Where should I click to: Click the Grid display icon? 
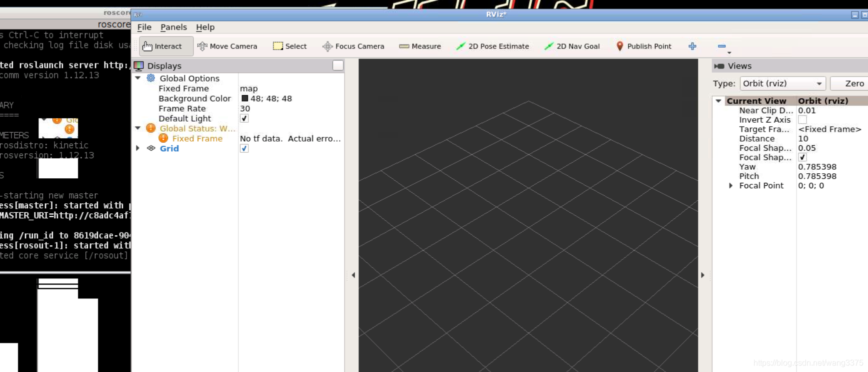point(151,148)
